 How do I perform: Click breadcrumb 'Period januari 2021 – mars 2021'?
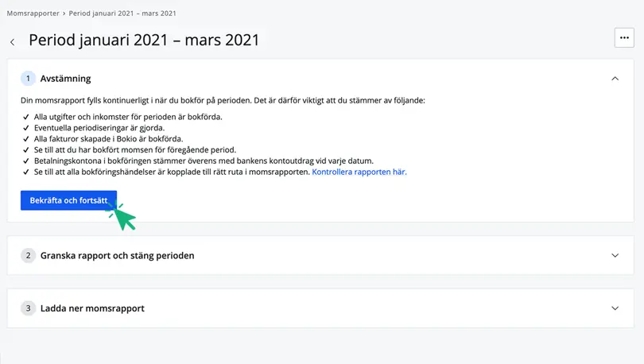pyautogui.click(x=122, y=14)
